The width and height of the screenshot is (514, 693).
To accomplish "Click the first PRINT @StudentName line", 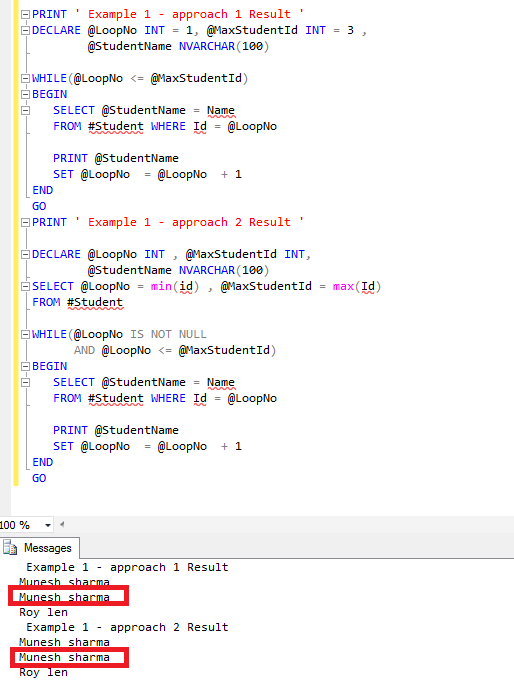I will pos(116,158).
